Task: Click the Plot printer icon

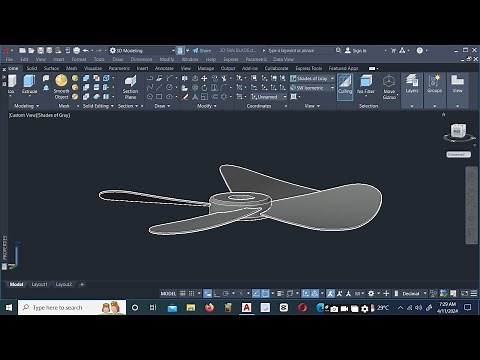Action: 76,50
